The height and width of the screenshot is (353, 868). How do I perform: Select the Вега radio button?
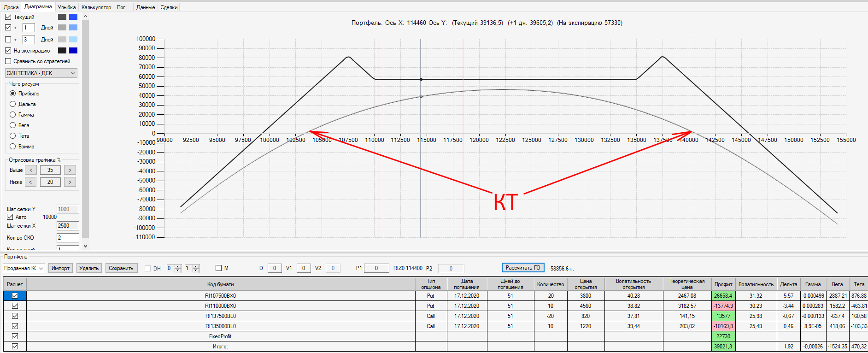(x=13, y=125)
